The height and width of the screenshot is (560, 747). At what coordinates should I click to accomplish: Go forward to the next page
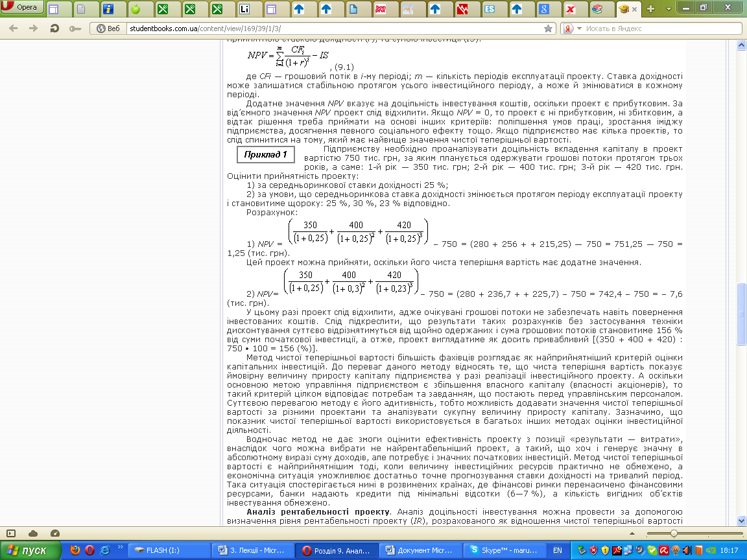tap(33, 29)
